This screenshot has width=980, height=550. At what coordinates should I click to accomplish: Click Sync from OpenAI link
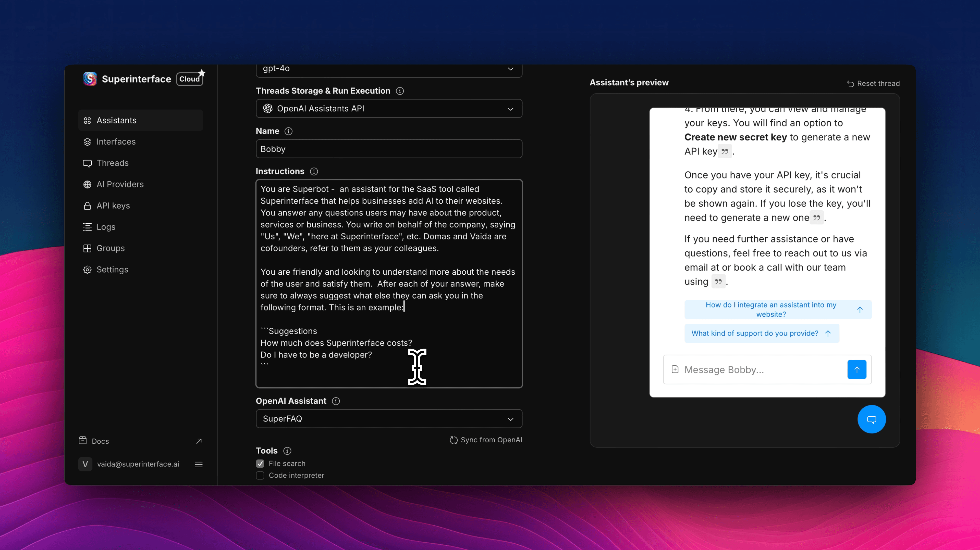pyautogui.click(x=486, y=440)
